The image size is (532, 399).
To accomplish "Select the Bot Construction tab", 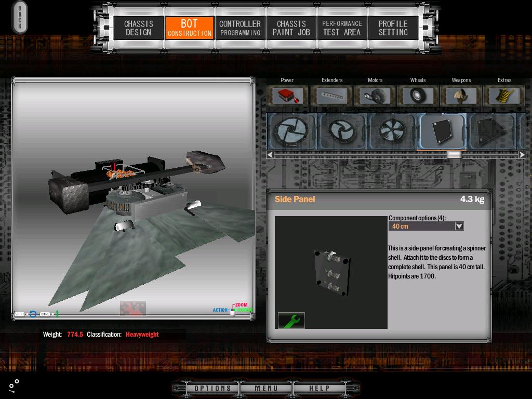I will (189, 28).
